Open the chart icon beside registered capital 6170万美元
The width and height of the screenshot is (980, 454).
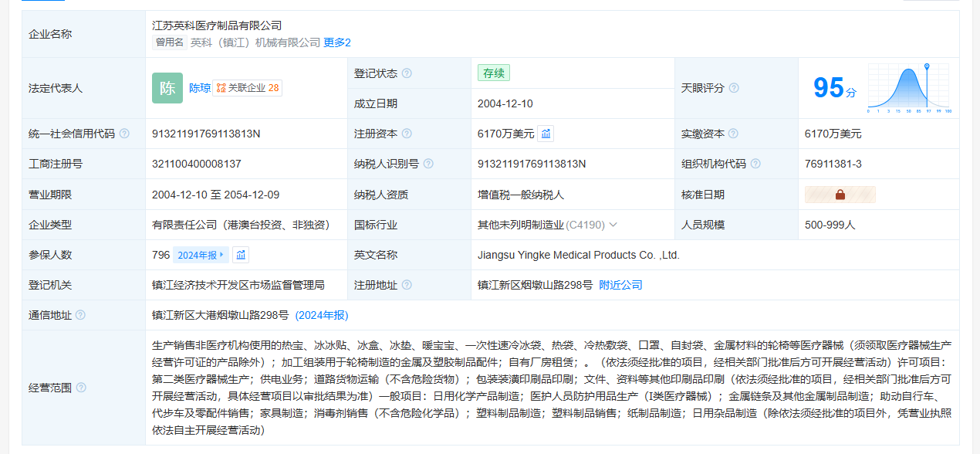pos(546,134)
